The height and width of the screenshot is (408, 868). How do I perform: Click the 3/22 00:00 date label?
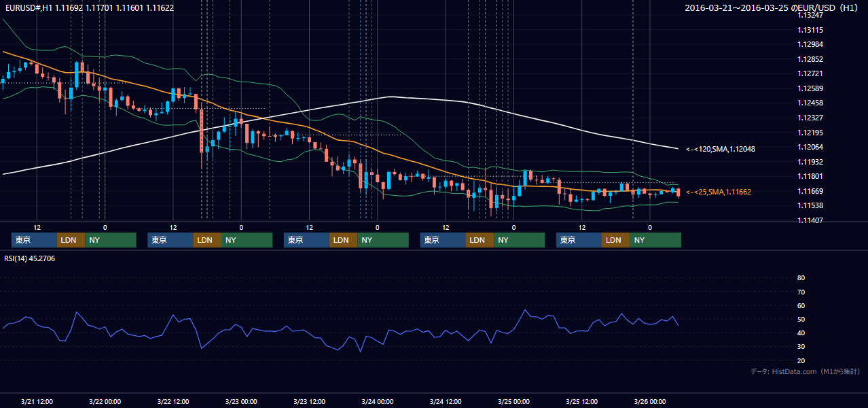coord(105,401)
